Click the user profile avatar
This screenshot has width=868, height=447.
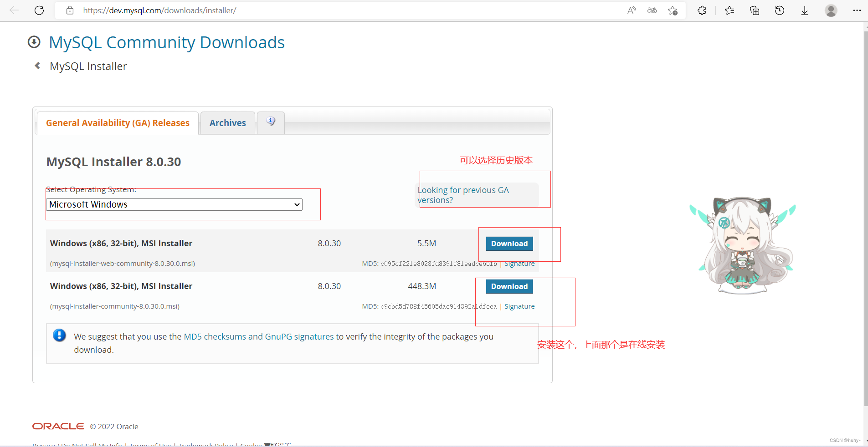pyautogui.click(x=831, y=10)
